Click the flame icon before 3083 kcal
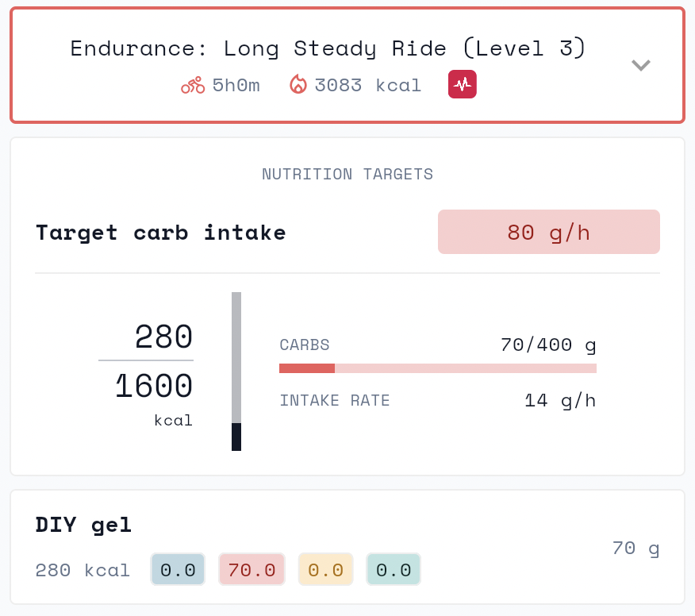The image size is (695, 616). [298, 85]
